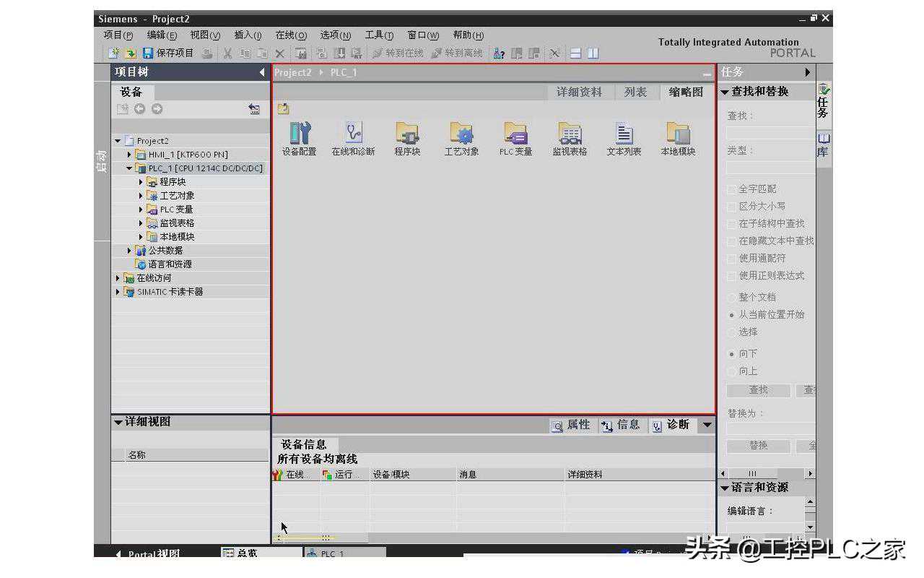Open 在线和诊断 online diagnostics icon
This screenshot has width=924, height=578.
click(353, 134)
